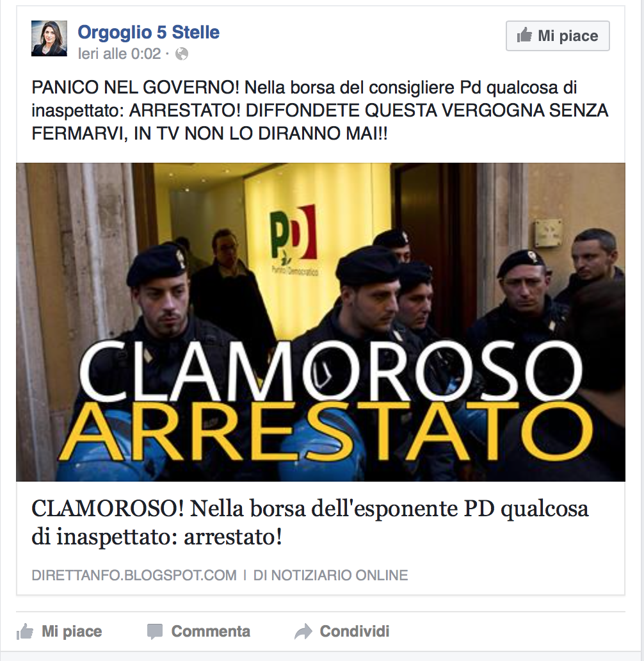This screenshot has height=661, width=644.
Task: Click the 'Commenta' label to comment
Action: (211, 632)
